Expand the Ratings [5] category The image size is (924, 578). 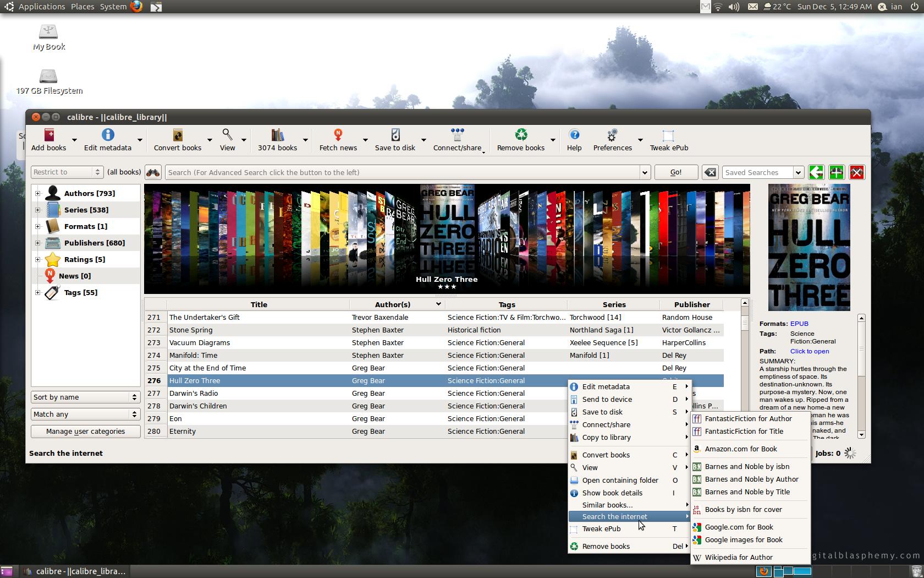click(37, 259)
